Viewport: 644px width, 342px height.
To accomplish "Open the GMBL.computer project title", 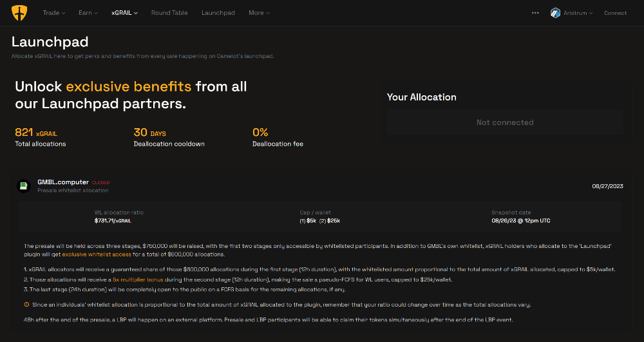I will [63, 182].
